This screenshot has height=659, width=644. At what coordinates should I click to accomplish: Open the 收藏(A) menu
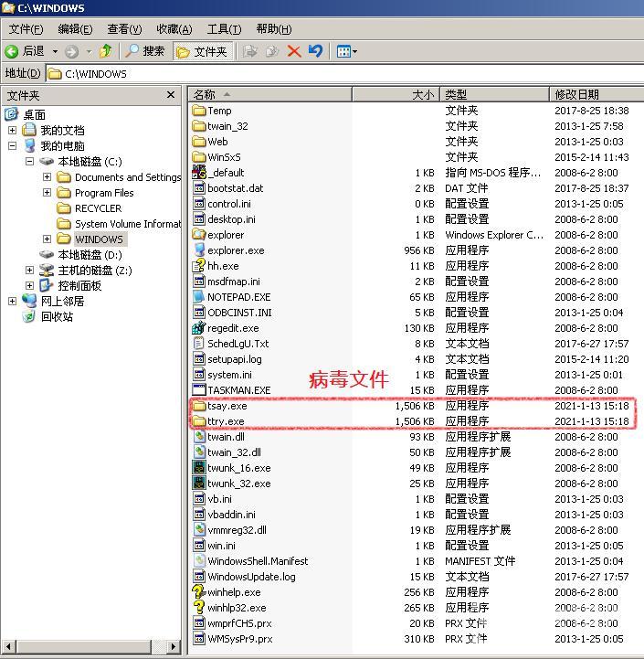point(174,29)
